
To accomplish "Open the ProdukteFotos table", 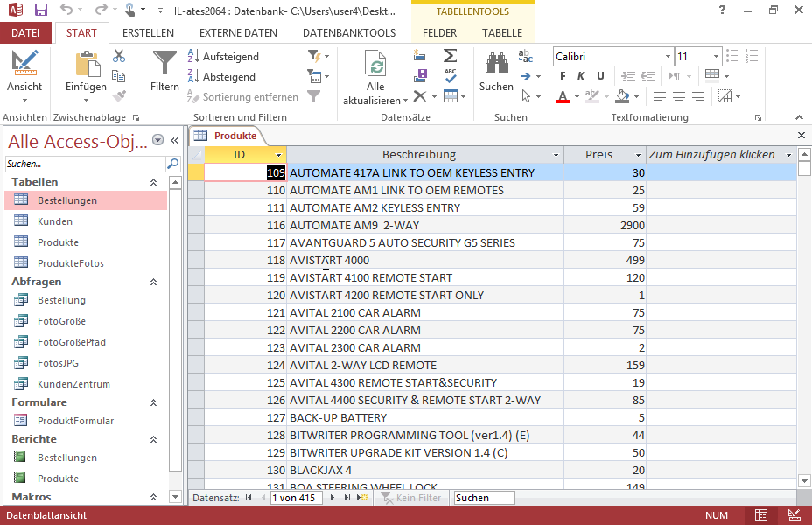I will click(x=86, y=263).
